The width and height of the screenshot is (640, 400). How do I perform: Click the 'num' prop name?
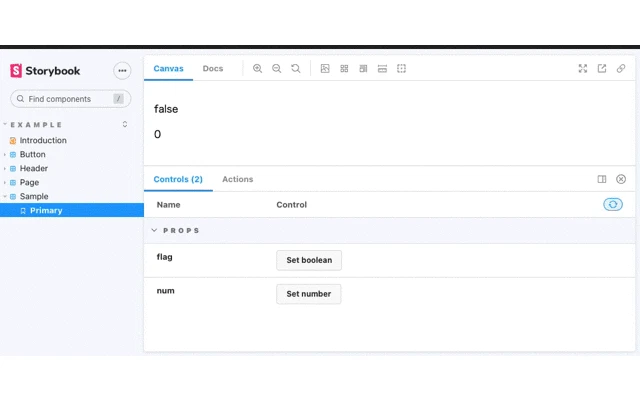(x=165, y=291)
